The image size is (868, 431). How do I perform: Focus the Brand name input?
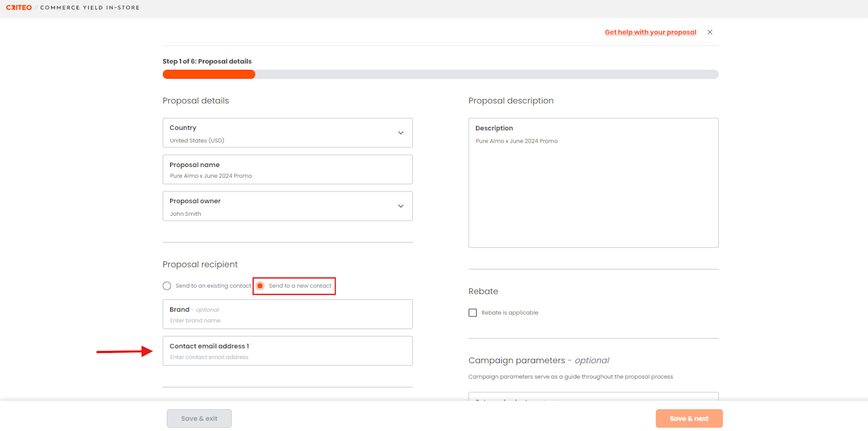[288, 320]
